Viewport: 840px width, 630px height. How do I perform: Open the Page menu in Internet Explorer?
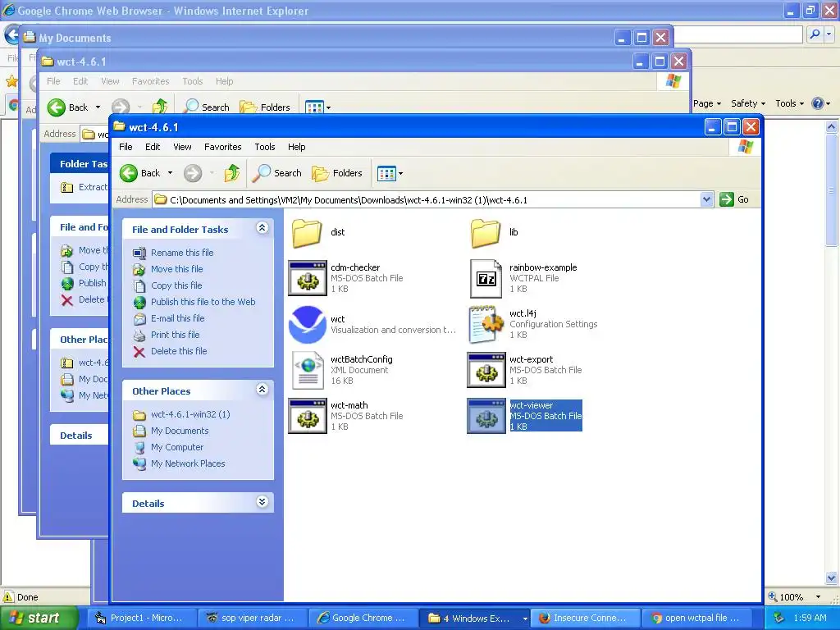pos(706,104)
